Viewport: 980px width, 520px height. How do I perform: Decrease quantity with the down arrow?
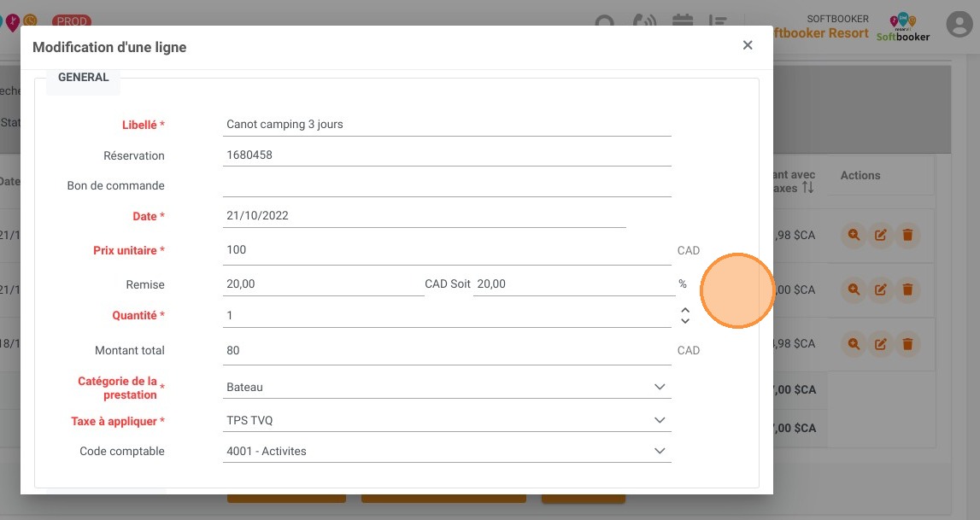(x=685, y=321)
